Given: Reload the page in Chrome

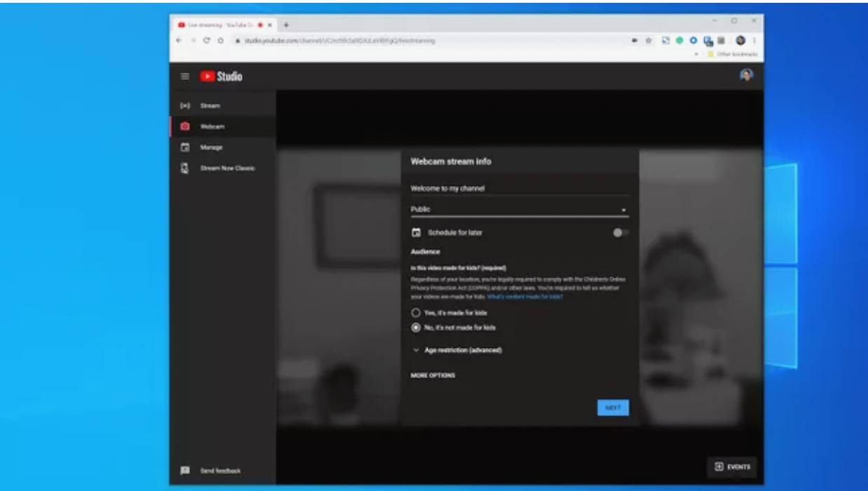Looking at the screenshot, I should (207, 41).
